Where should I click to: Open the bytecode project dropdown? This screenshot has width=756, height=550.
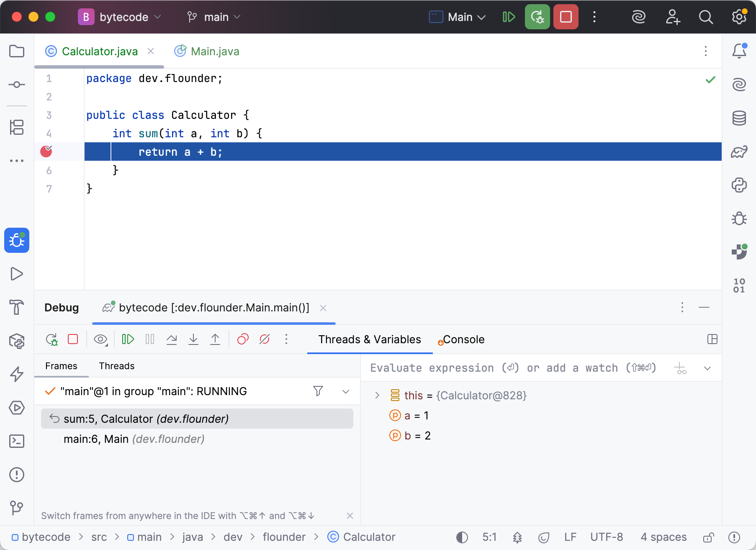pos(120,17)
